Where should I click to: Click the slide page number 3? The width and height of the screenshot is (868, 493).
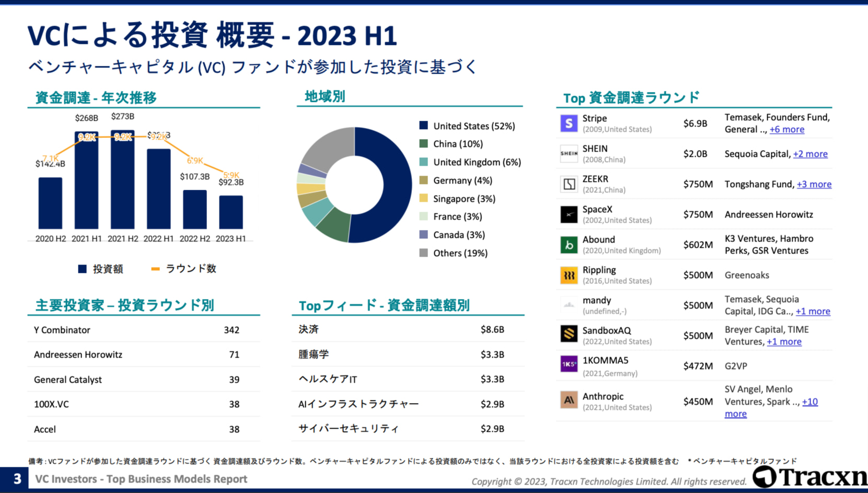pyautogui.click(x=17, y=478)
